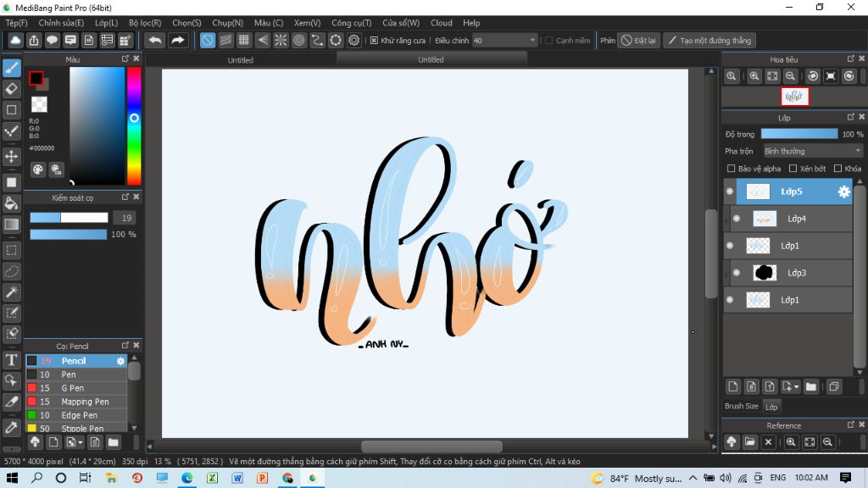868x488 pixels.
Task: Hide the Lớp3 layer
Action: 737,273
